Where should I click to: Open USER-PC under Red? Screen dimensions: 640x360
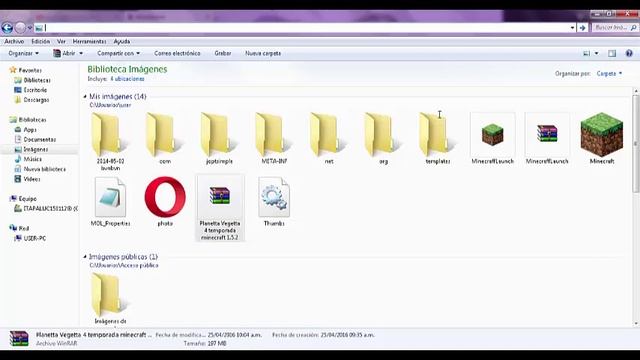pos(34,238)
